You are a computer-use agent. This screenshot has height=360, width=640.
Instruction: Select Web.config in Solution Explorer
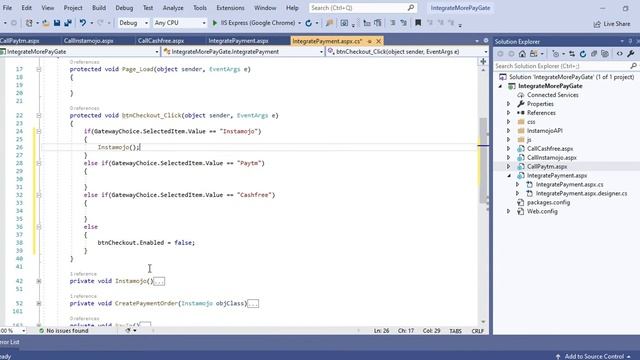tap(542, 211)
